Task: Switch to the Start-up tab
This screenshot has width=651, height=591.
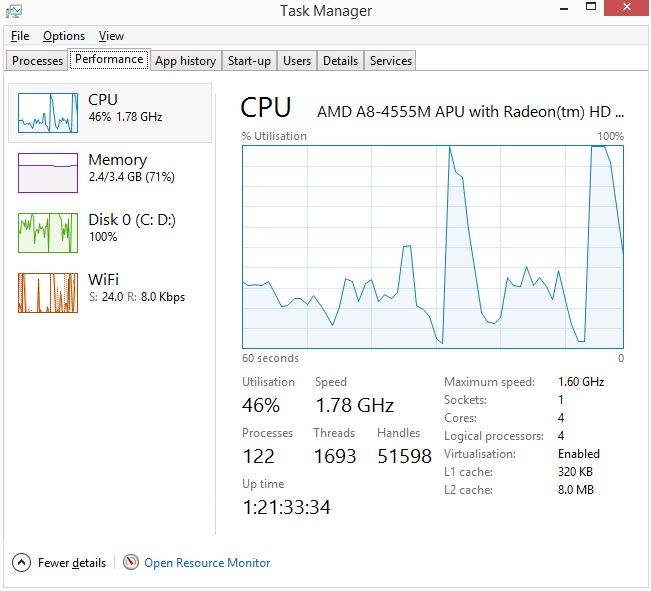Action: 249,61
